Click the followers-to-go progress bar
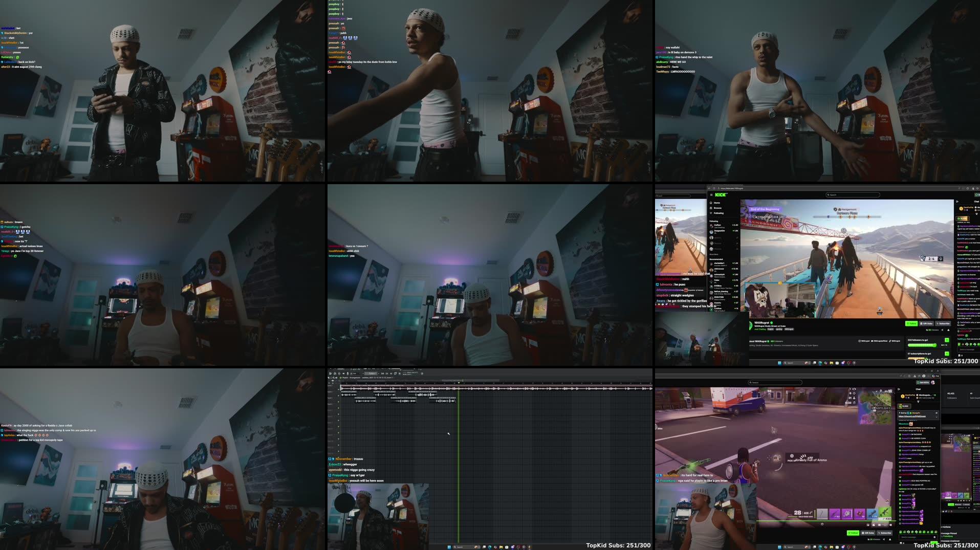The image size is (980, 550). click(x=922, y=345)
